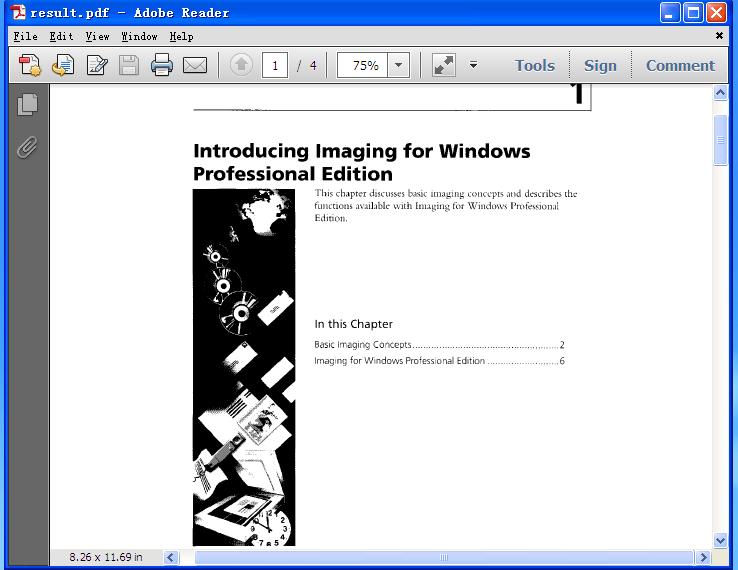Click the Print file icon
Screen dimensions: 738x570
click(161, 65)
